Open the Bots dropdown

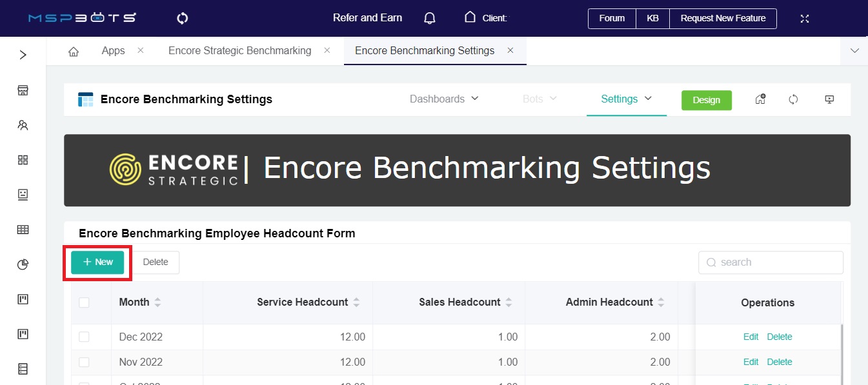point(540,99)
